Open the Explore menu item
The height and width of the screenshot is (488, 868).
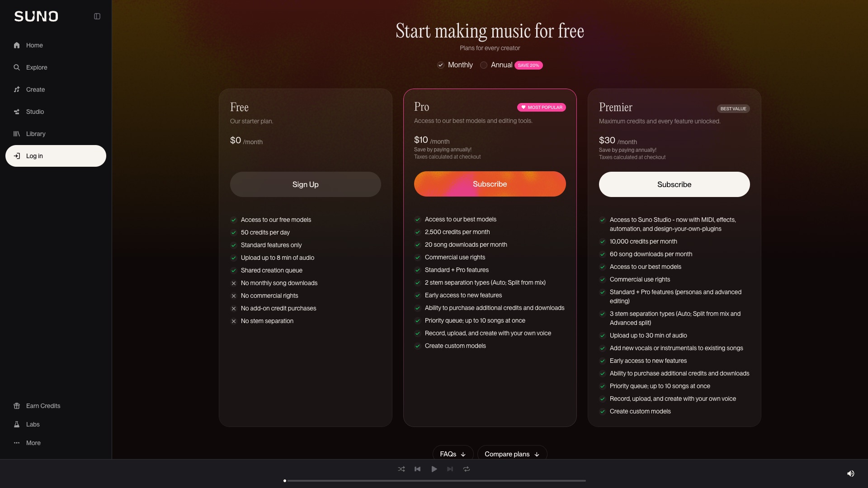[x=56, y=67]
